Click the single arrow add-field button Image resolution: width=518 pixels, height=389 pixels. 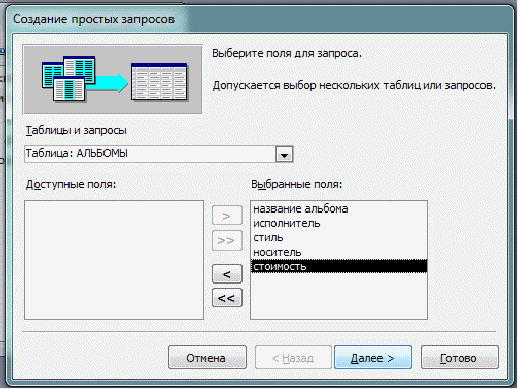pyautogui.click(x=227, y=216)
